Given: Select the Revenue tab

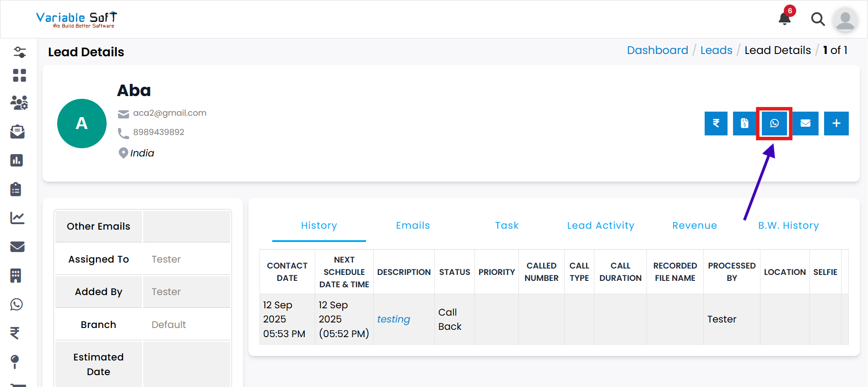Looking at the screenshot, I should 694,226.
